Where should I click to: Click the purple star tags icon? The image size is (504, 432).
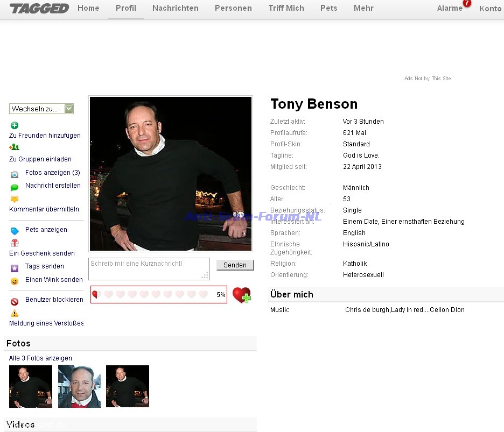15,268
